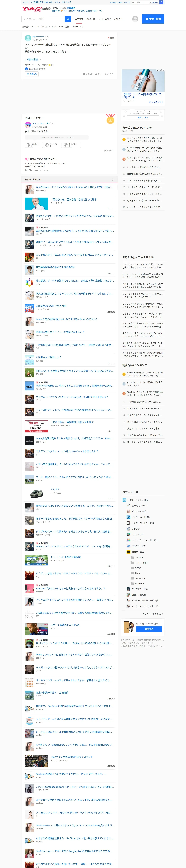The height and width of the screenshot is (868, 186).
Task: Close the hair-care ad at top right
Action: click(163, 70)
